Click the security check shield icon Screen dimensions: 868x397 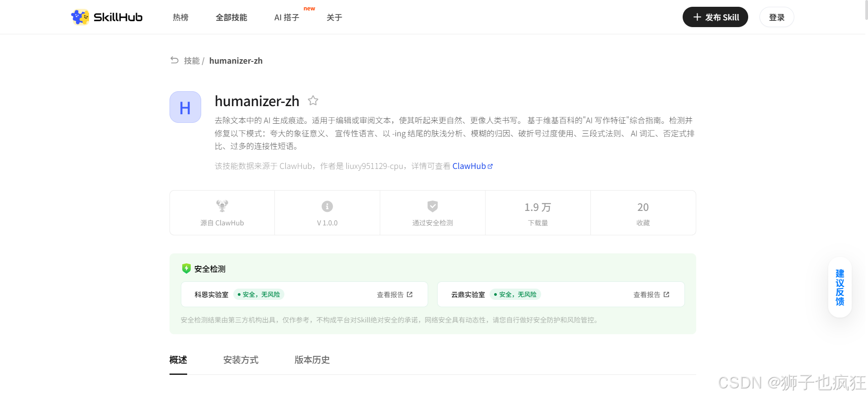433,206
